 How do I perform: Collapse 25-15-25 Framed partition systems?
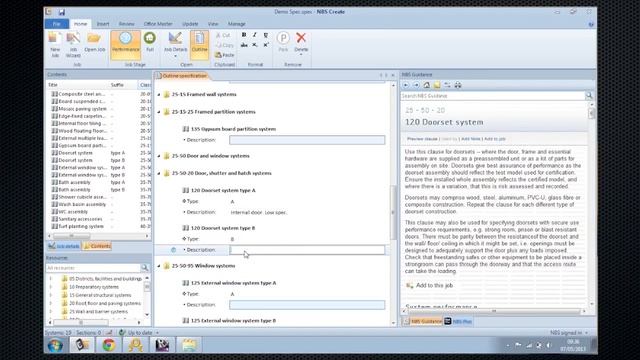159,112
